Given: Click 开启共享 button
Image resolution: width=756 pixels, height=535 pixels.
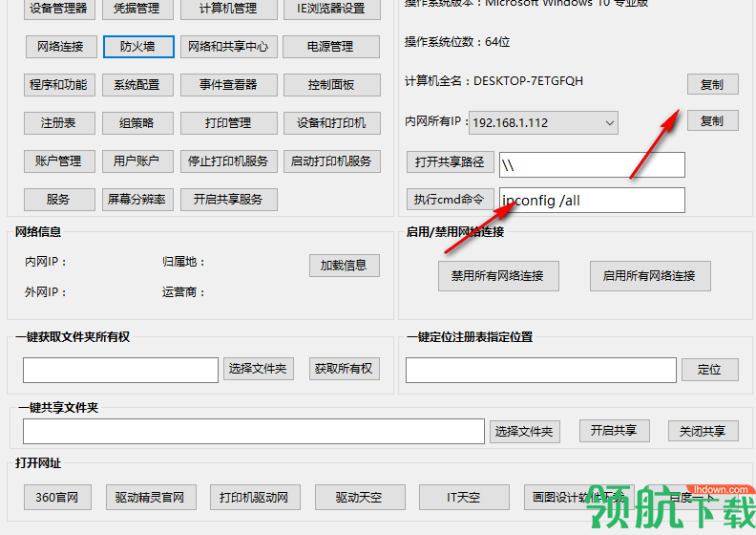Looking at the screenshot, I should pos(615,430).
